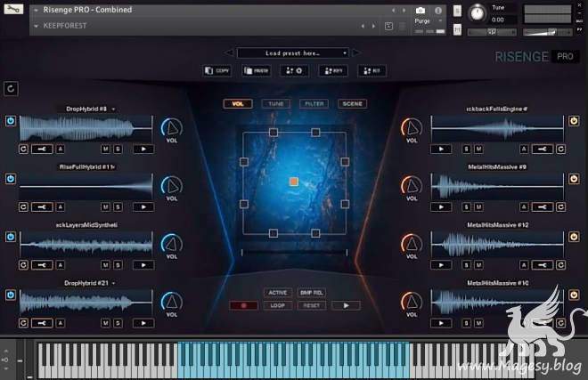Switch to the previous instrument in header

pos(393,11)
